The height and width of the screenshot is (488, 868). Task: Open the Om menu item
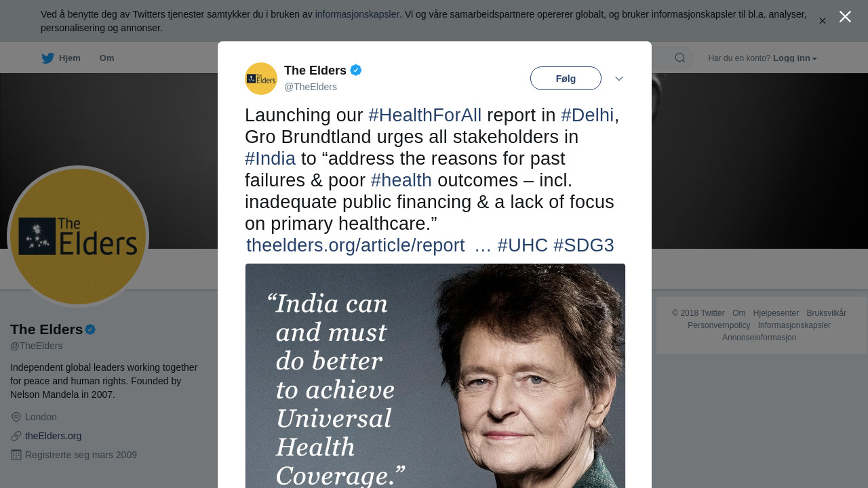click(x=106, y=58)
